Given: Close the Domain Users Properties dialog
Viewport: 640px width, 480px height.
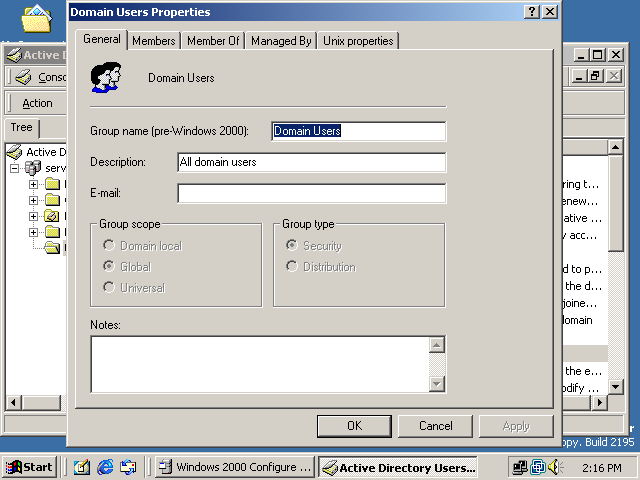Looking at the screenshot, I should (x=550, y=11).
